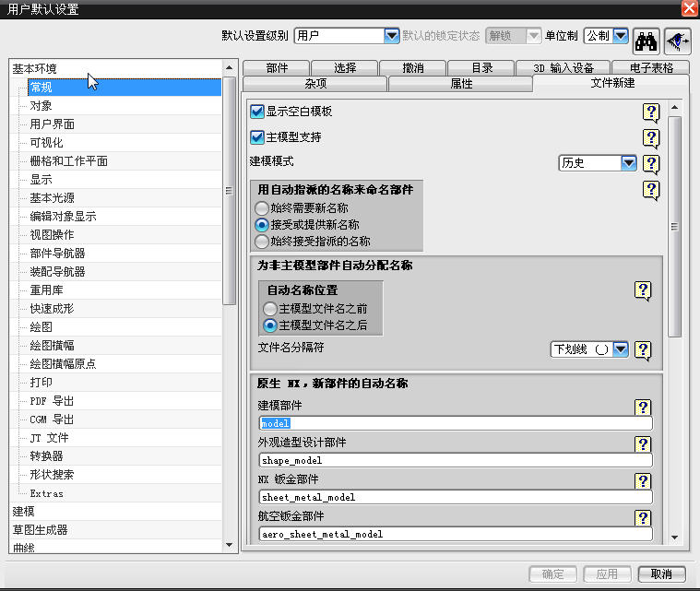Viewport: 700px width, 591px height.
Task: Switch to 属性 tab
Action: coord(461,84)
